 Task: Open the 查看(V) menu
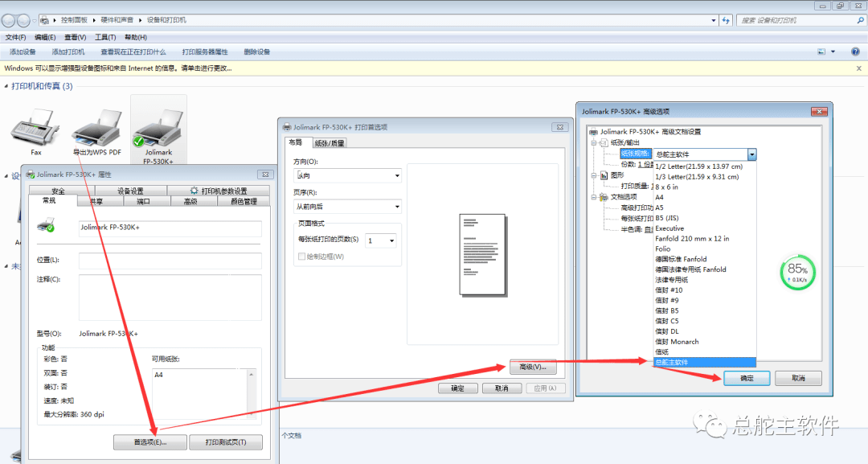click(x=76, y=37)
